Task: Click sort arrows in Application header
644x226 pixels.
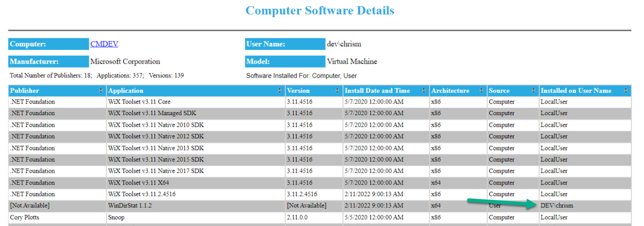Action: coord(279,91)
